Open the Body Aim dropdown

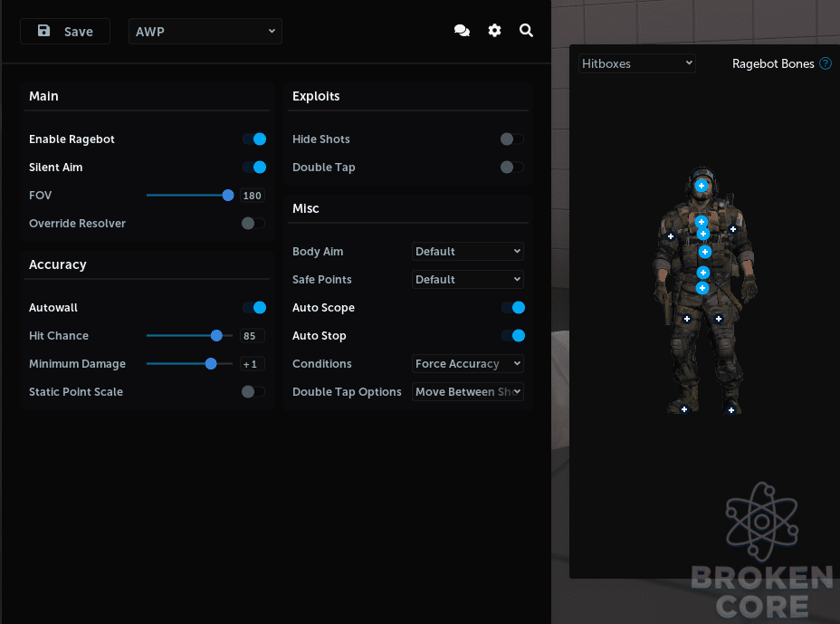468,252
